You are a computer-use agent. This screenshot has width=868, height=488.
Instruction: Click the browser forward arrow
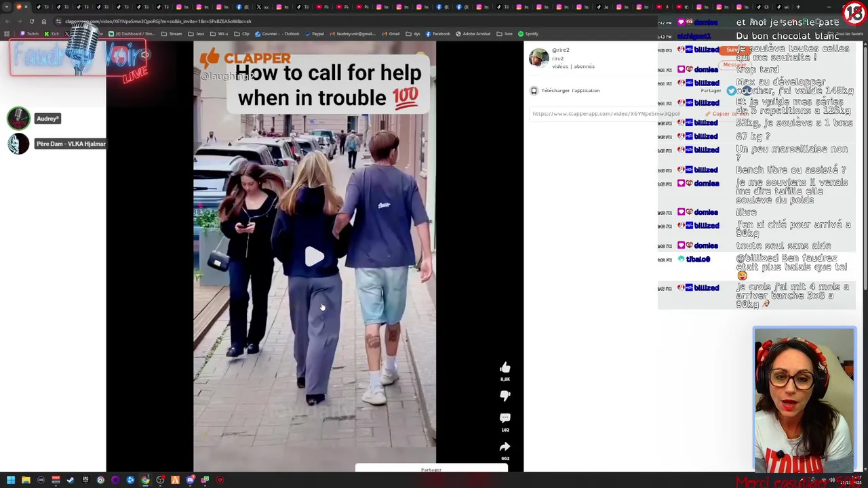point(20,21)
